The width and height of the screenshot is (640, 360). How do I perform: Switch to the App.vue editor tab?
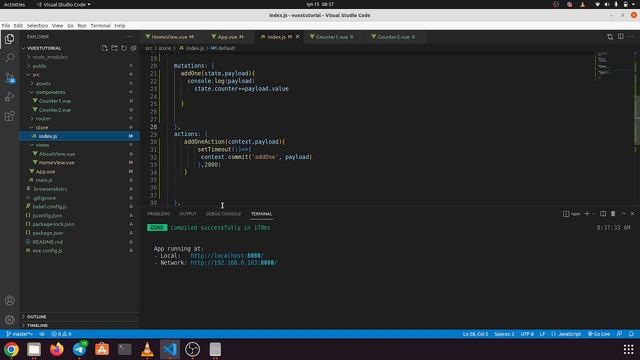(227, 37)
